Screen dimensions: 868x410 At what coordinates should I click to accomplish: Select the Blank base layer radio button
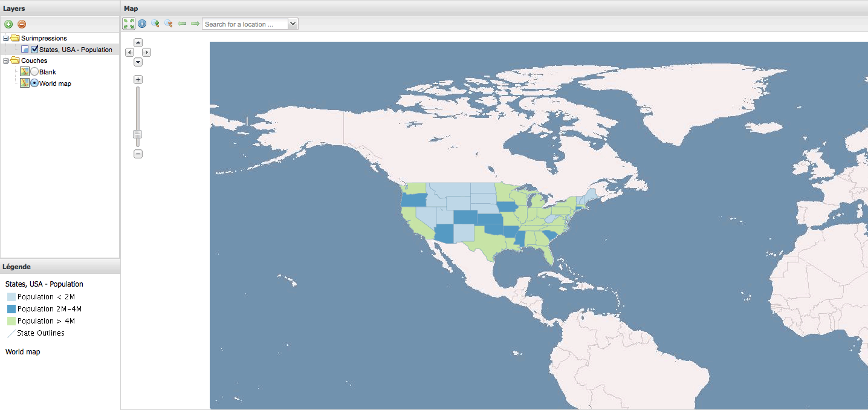35,71
